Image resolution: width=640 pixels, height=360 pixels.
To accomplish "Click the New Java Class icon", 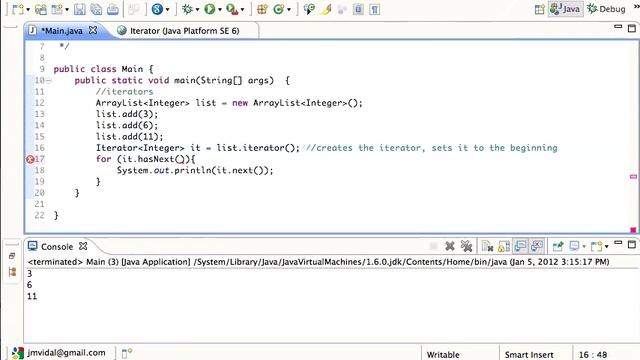I will coord(279,9).
